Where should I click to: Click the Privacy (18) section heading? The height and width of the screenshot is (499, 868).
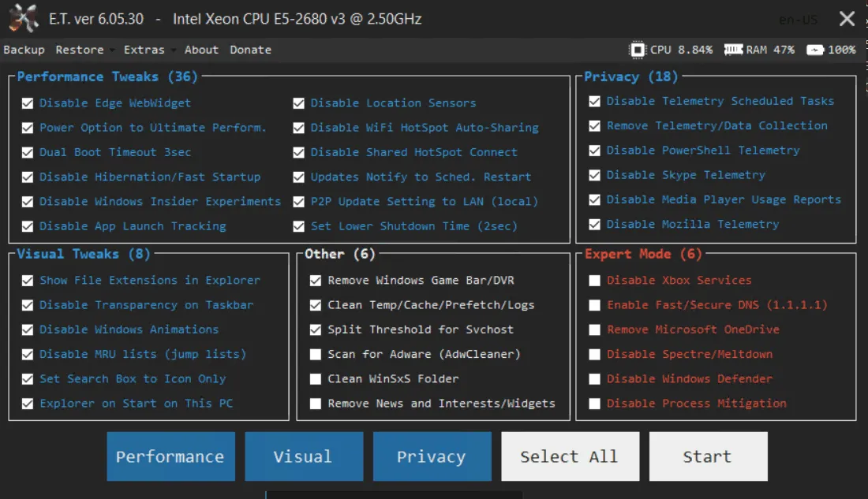[x=630, y=77]
